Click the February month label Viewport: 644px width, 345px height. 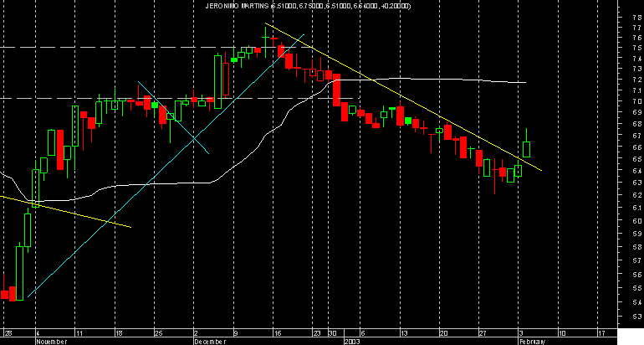[532, 342]
